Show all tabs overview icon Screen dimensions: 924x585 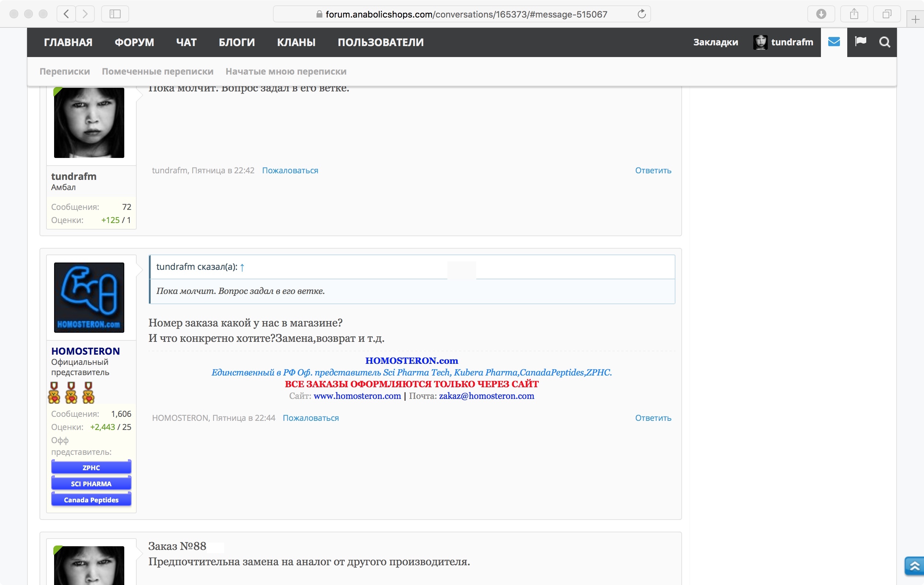point(886,14)
